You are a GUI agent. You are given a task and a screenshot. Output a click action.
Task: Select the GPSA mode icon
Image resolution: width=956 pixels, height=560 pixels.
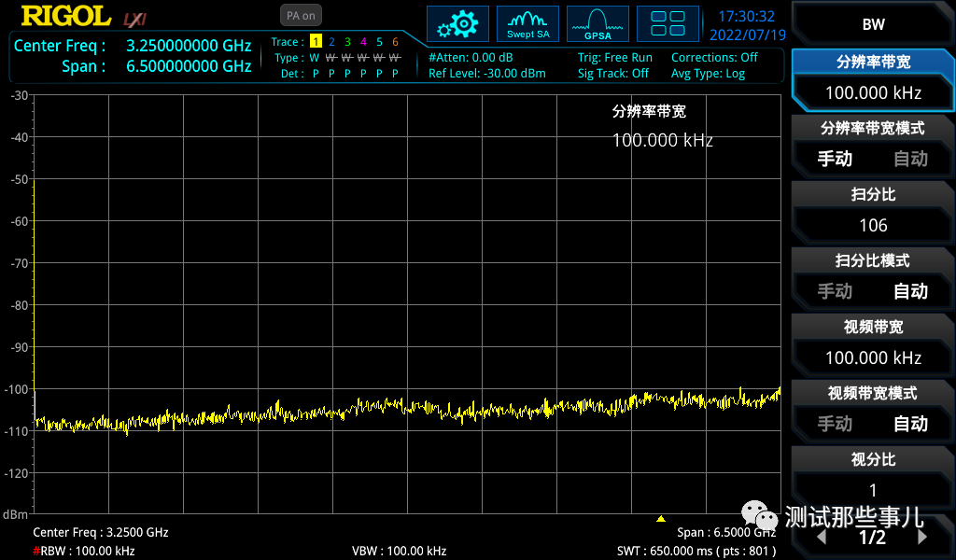tap(597, 23)
